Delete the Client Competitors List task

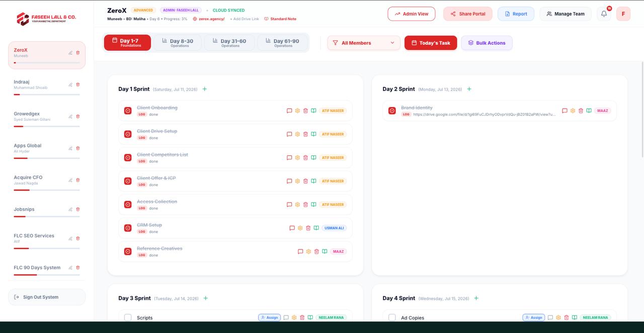click(x=305, y=157)
